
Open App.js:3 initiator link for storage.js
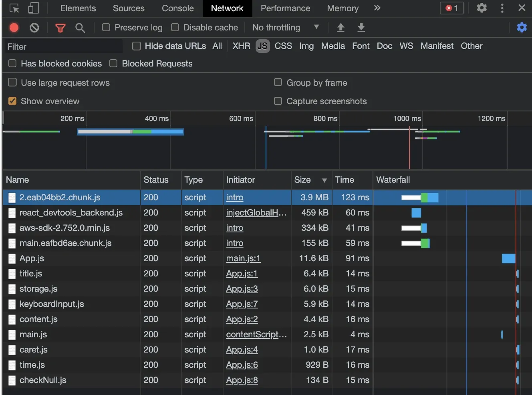[242, 289]
